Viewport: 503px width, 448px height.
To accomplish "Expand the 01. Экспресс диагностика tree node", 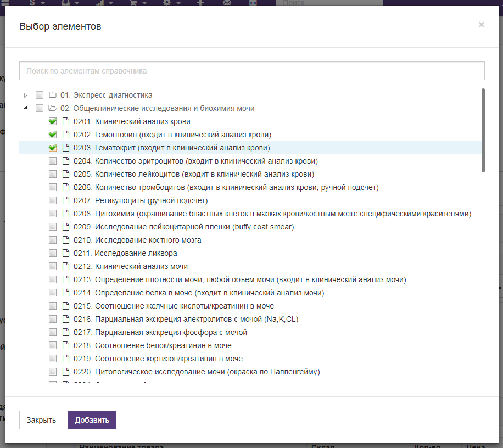I will point(26,95).
